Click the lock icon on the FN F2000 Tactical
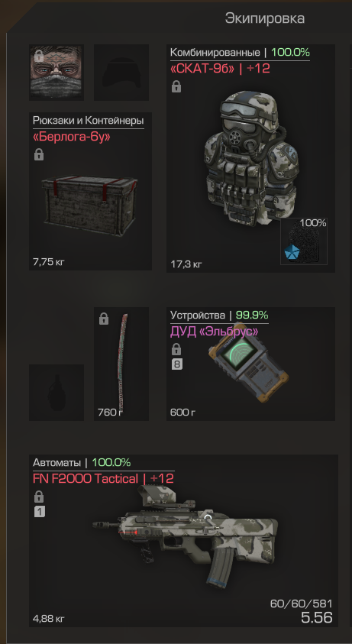Viewport: 352px width, 644px height. tap(39, 497)
